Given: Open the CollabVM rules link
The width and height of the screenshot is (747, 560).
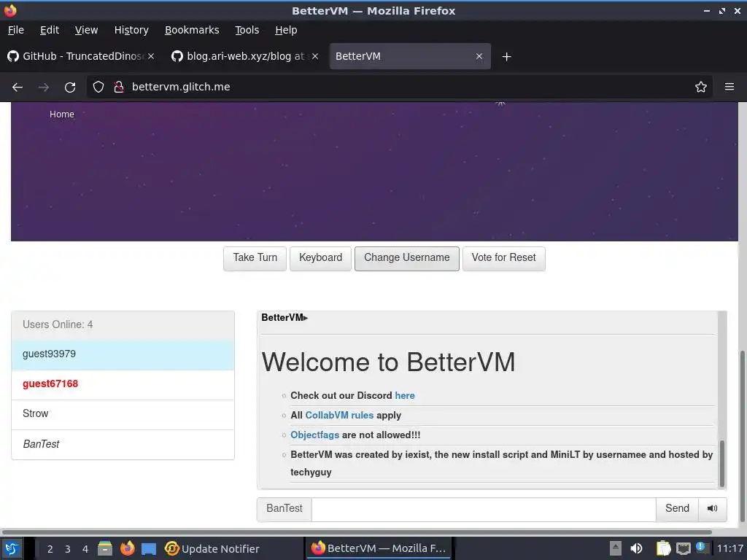Looking at the screenshot, I should pyautogui.click(x=339, y=415).
